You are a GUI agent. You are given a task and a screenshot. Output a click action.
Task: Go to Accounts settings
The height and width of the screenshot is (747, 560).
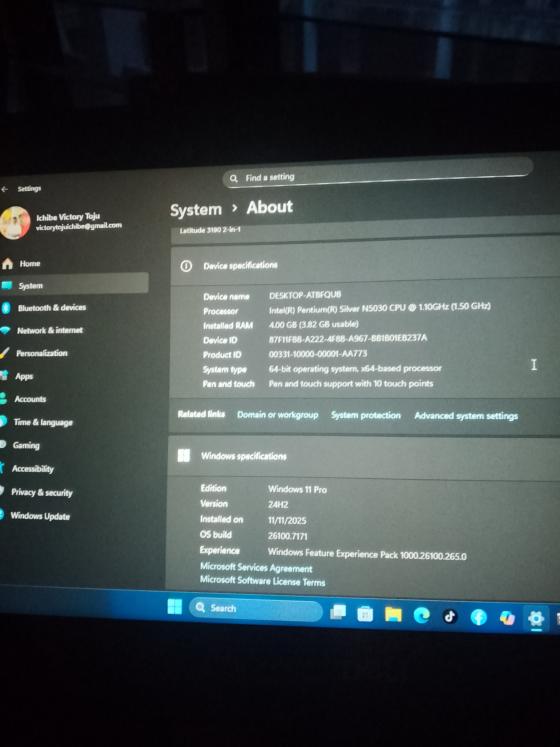click(30, 399)
